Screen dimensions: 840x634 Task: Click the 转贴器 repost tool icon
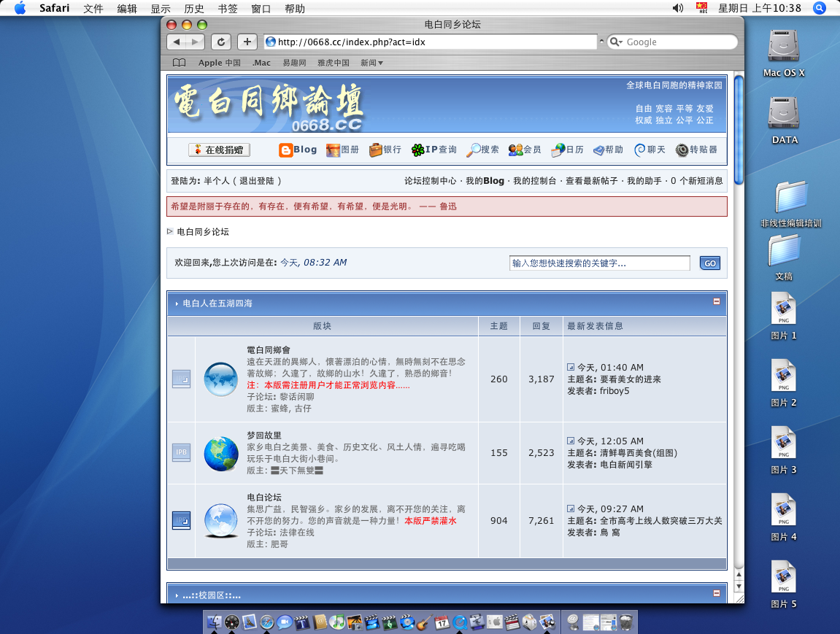click(x=682, y=150)
